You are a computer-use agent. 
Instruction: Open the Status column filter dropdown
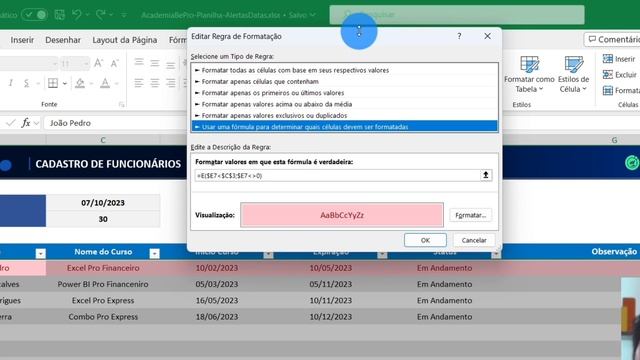pos(496,254)
